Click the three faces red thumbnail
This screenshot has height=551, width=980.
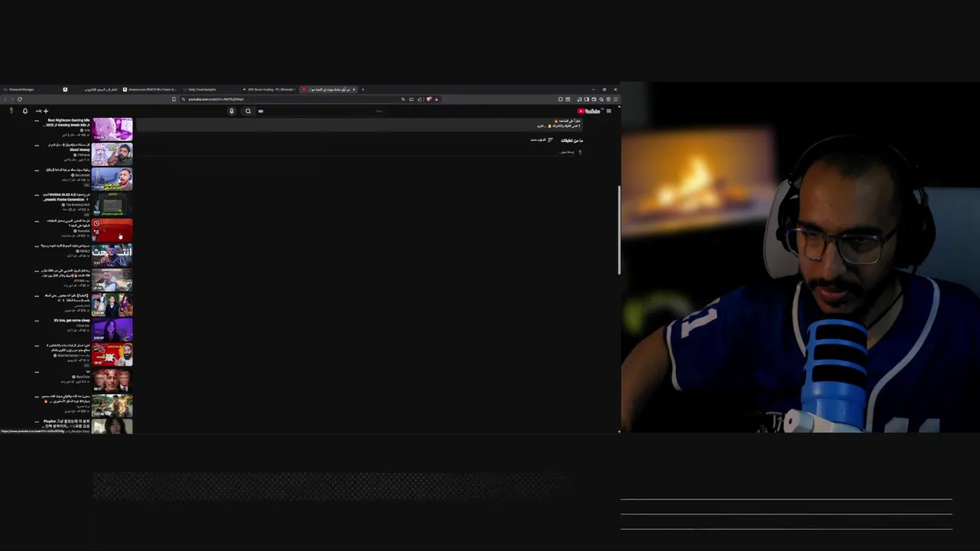[x=112, y=380]
